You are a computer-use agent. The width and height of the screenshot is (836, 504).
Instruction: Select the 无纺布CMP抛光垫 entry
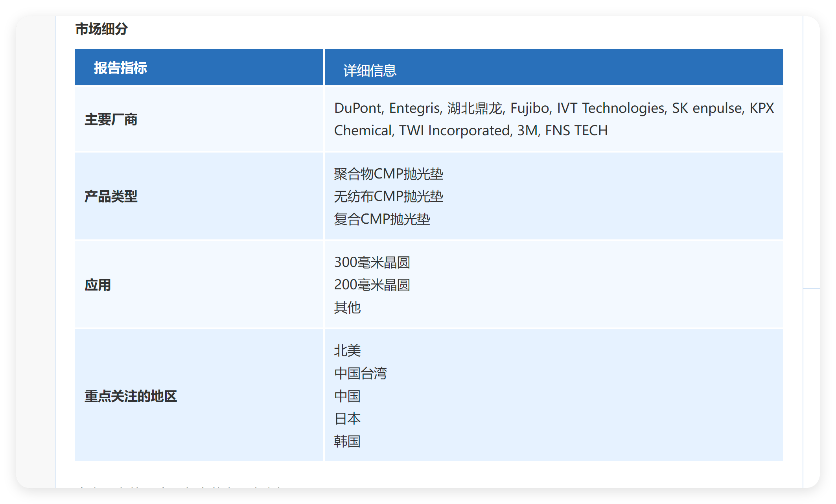(x=389, y=196)
